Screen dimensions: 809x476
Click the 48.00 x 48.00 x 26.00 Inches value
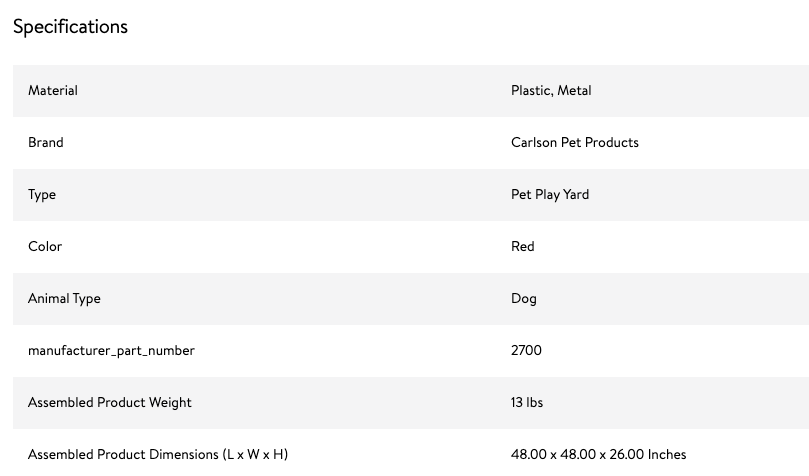click(x=598, y=455)
